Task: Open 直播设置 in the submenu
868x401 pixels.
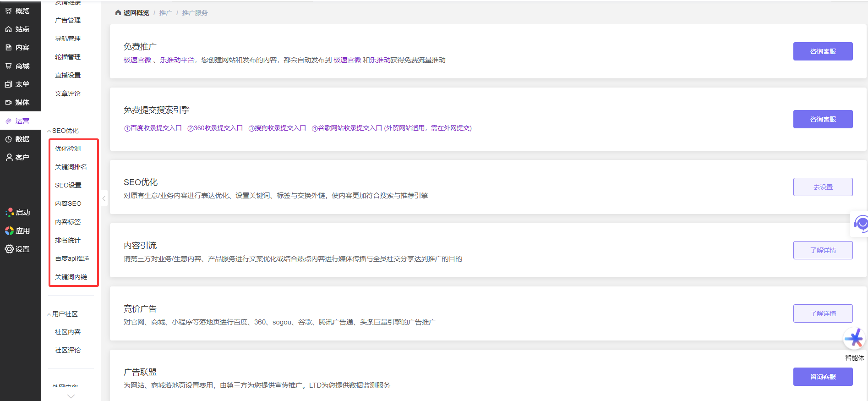Action: pyautogui.click(x=68, y=75)
